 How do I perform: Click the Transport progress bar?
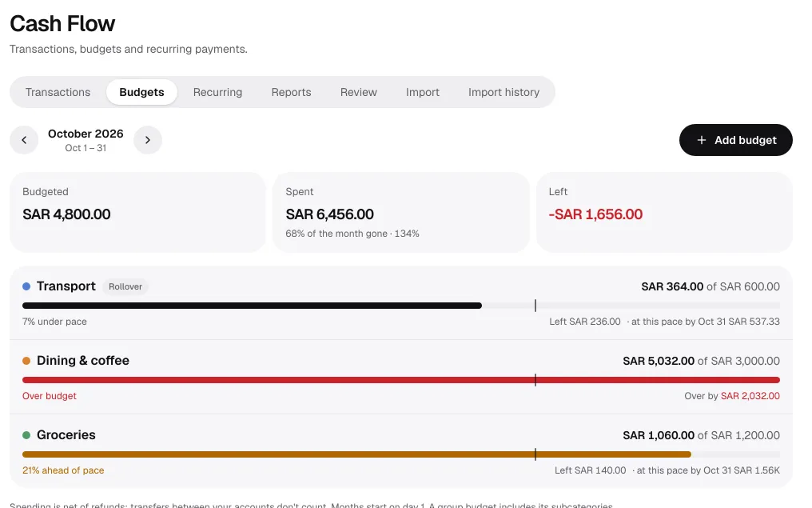click(x=401, y=306)
